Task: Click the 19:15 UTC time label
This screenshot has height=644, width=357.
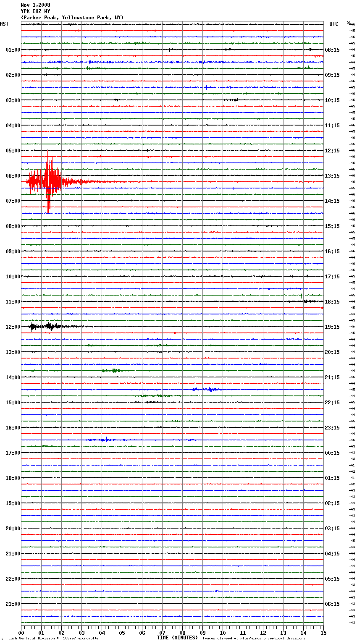Action: [332, 327]
